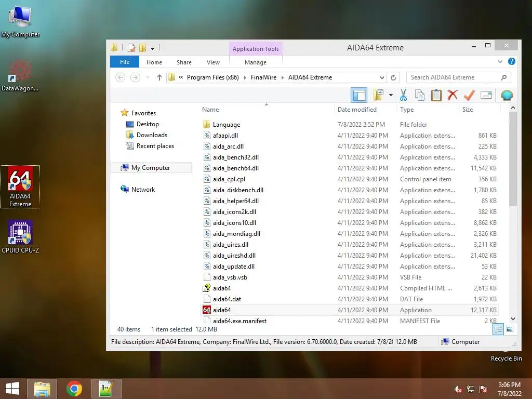This screenshot has height=399, width=532.
Task: Open Downloads in the navigation pane
Action: [x=152, y=135]
